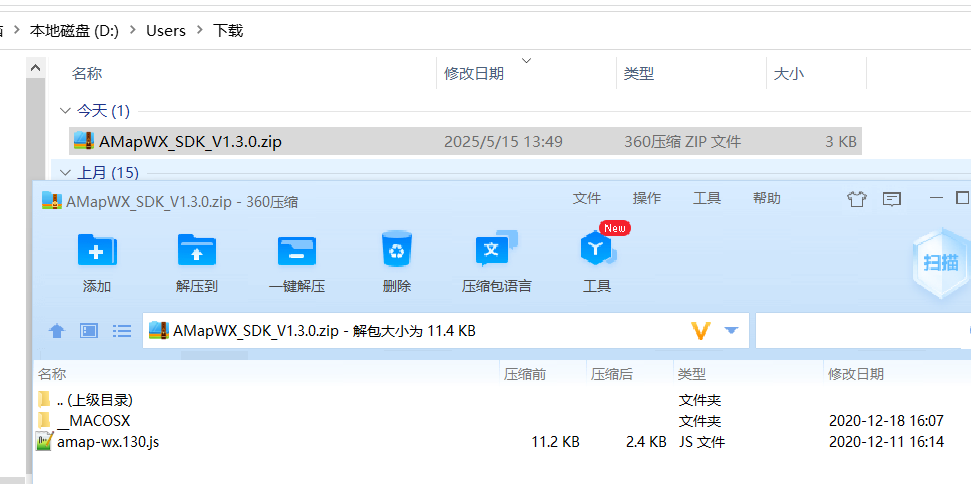Open the 文件 menu in 360压缩
Image resolution: width=971 pixels, height=484 pixels.
(x=587, y=198)
